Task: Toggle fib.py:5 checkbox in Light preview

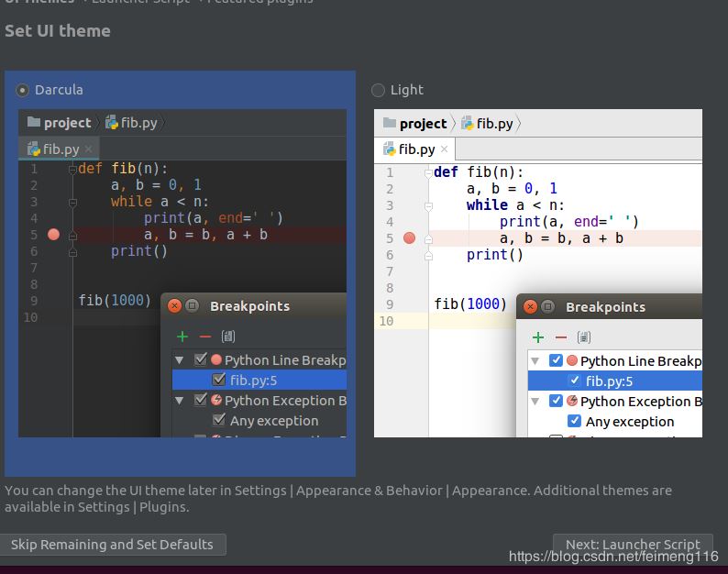Action: [x=574, y=381]
